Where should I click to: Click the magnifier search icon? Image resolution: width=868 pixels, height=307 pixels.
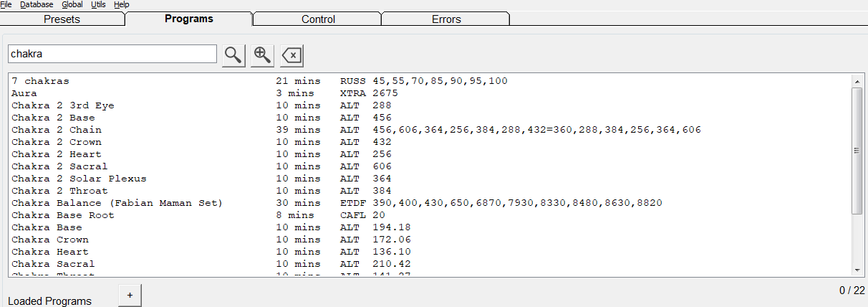pos(233,55)
